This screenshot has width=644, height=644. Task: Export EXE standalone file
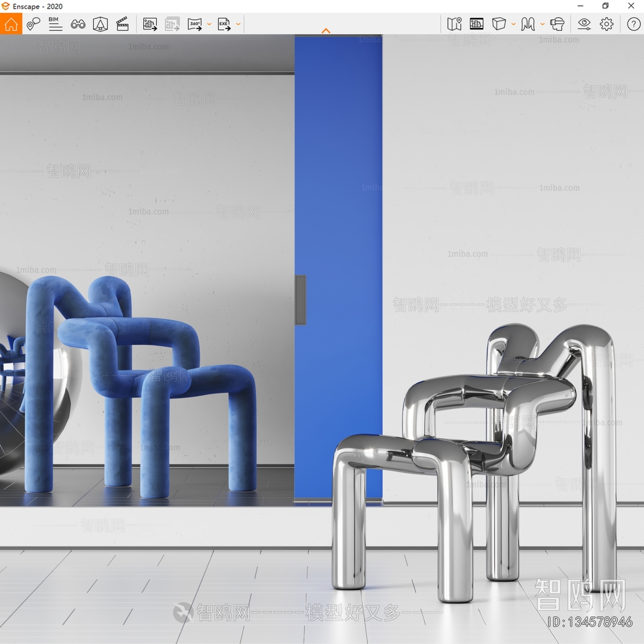coord(224,24)
